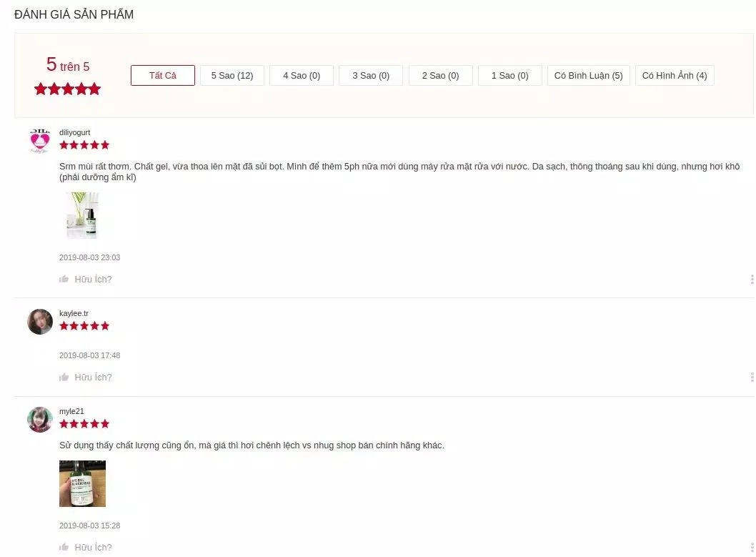
Task: Open diliyogurt's profile avatar
Action: click(x=40, y=140)
